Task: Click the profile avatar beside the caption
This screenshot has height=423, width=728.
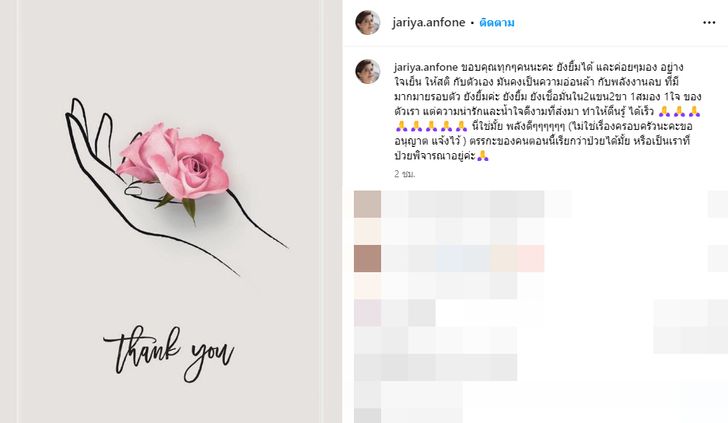Action: point(368,72)
